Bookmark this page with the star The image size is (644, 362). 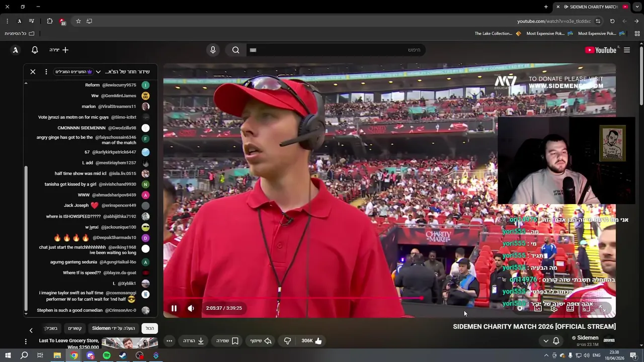78,21
